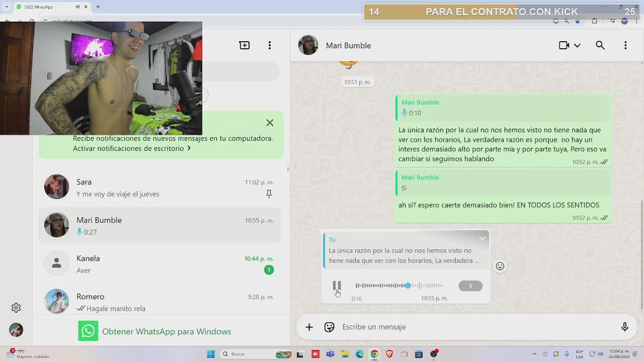This screenshot has width=644, height=362.
Task: Click Activar notificaciones de escritorio link
Action: 132,148
